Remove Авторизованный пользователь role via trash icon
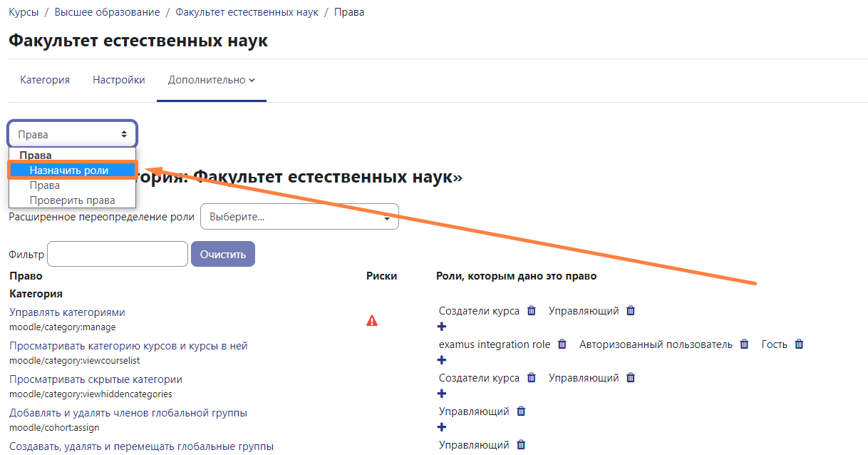 [x=744, y=344]
